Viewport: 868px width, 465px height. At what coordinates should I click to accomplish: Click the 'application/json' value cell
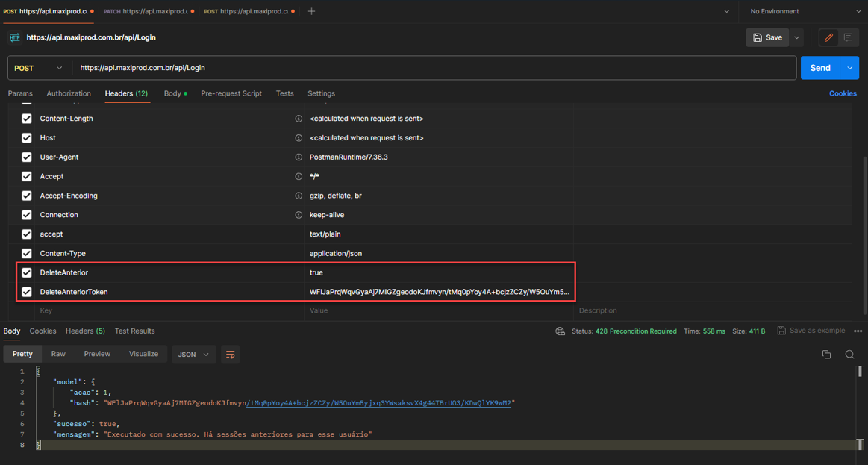click(x=439, y=254)
